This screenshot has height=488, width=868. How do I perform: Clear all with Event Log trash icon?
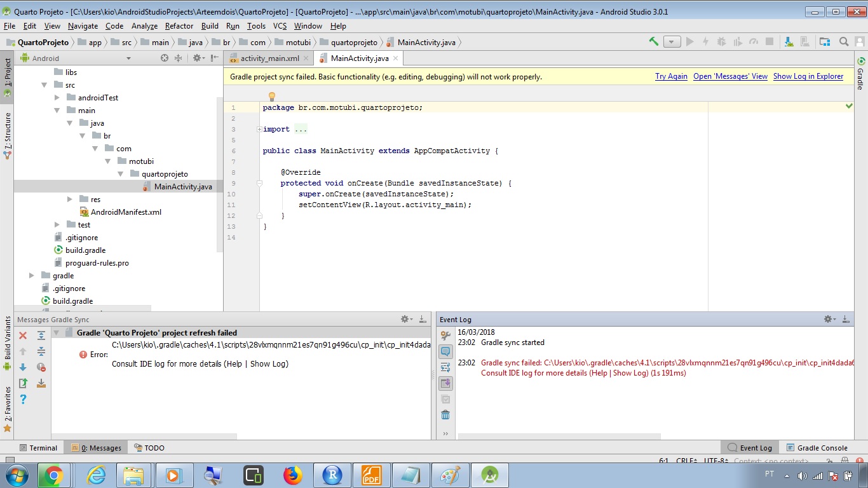coord(445,415)
